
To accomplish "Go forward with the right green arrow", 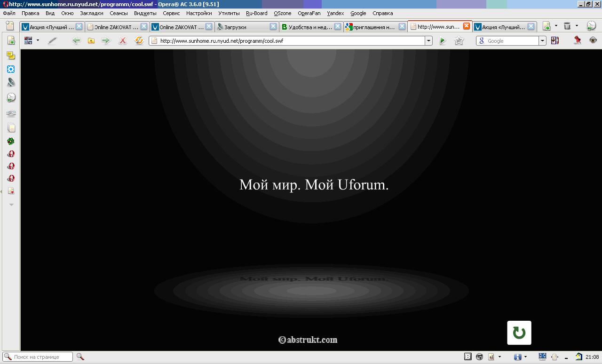I will (x=106, y=40).
